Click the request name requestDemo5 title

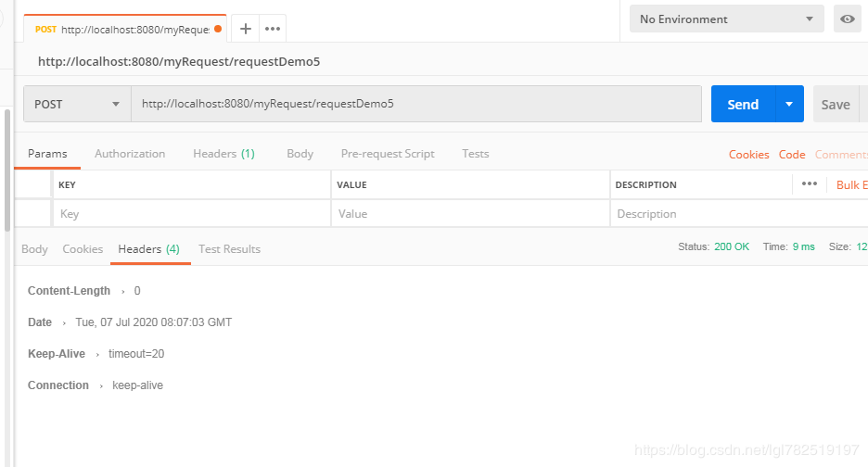coord(179,61)
